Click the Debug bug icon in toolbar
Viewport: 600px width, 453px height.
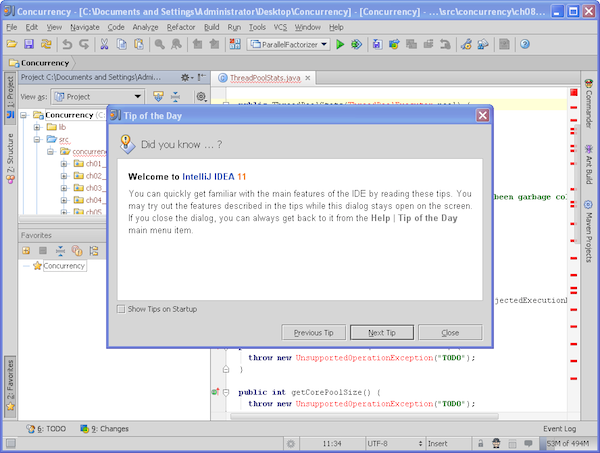pyautogui.click(x=357, y=45)
